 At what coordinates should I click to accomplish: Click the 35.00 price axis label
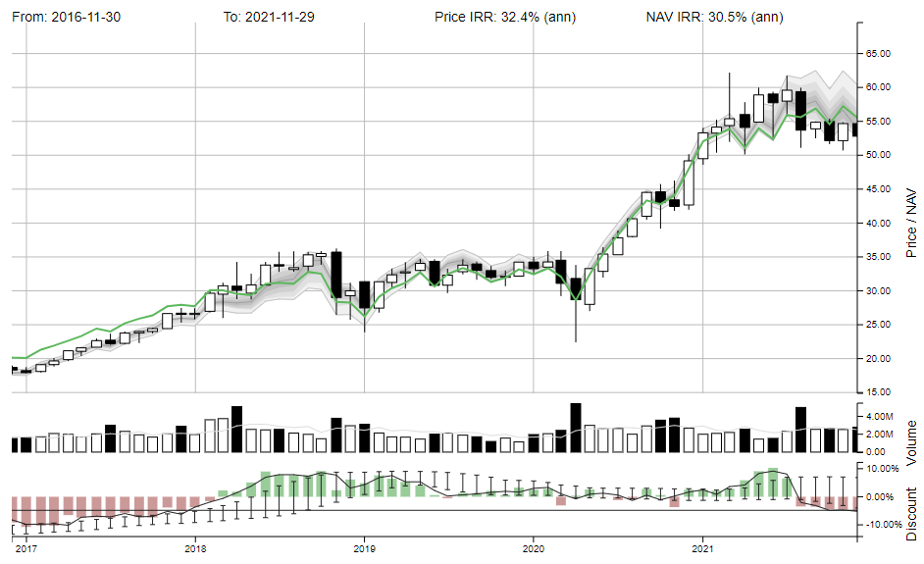point(878,257)
